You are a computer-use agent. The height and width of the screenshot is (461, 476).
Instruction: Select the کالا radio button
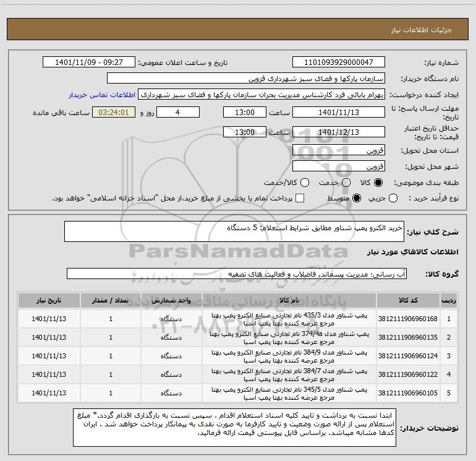tap(378, 183)
